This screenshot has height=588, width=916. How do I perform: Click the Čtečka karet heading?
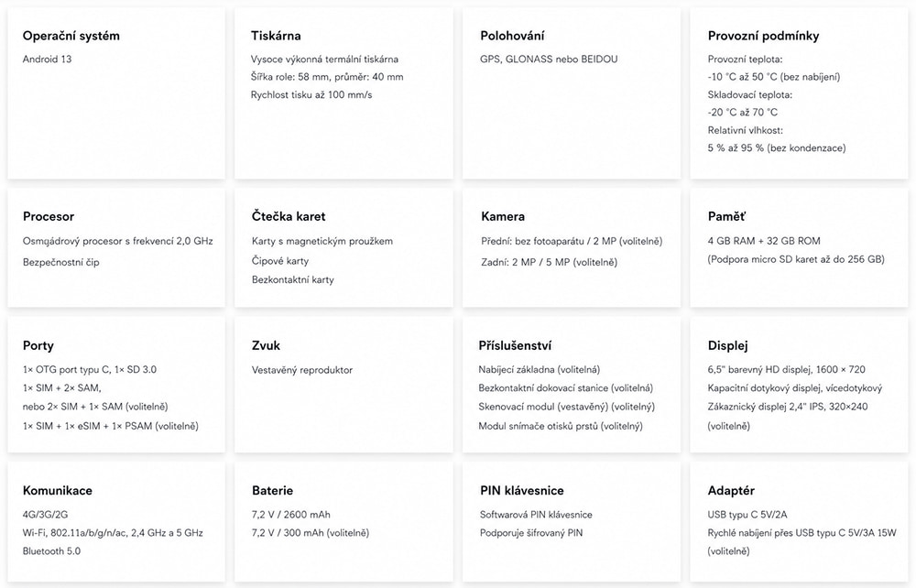[x=289, y=216]
